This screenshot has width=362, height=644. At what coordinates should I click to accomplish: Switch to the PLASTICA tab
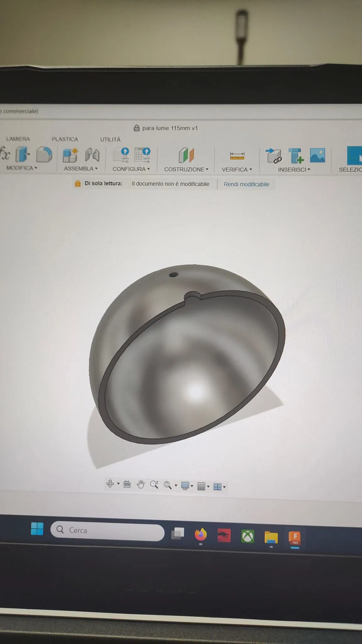65,139
